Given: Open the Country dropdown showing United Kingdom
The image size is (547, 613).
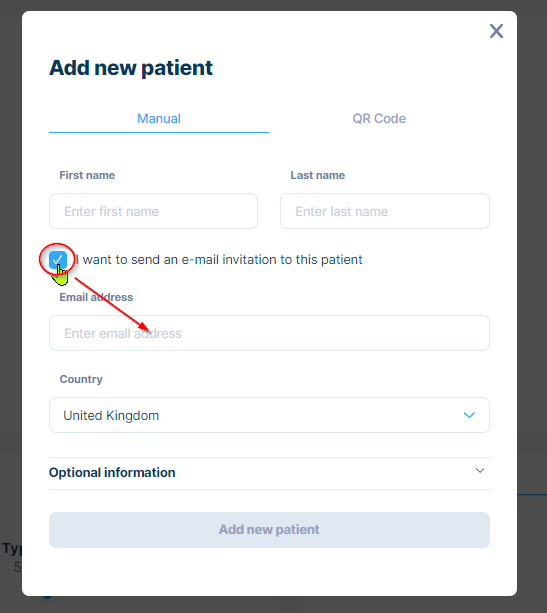Looking at the screenshot, I should [x=269, y=415].
